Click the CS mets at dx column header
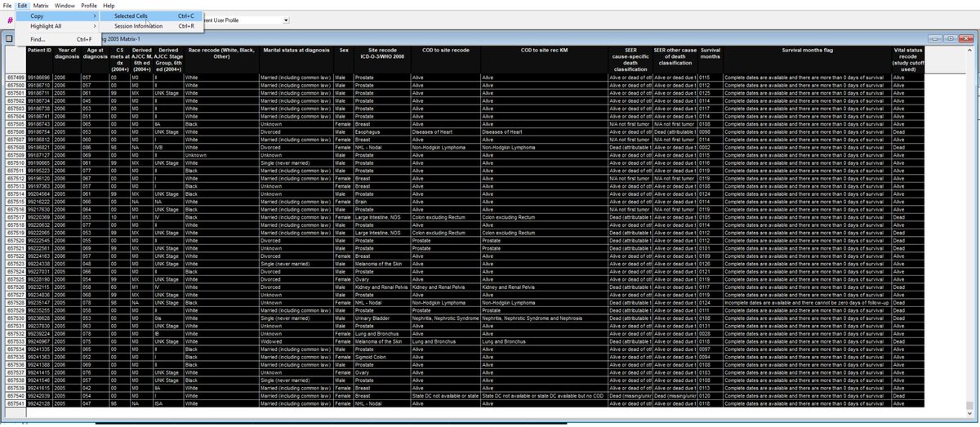 [x=119, y=60]
